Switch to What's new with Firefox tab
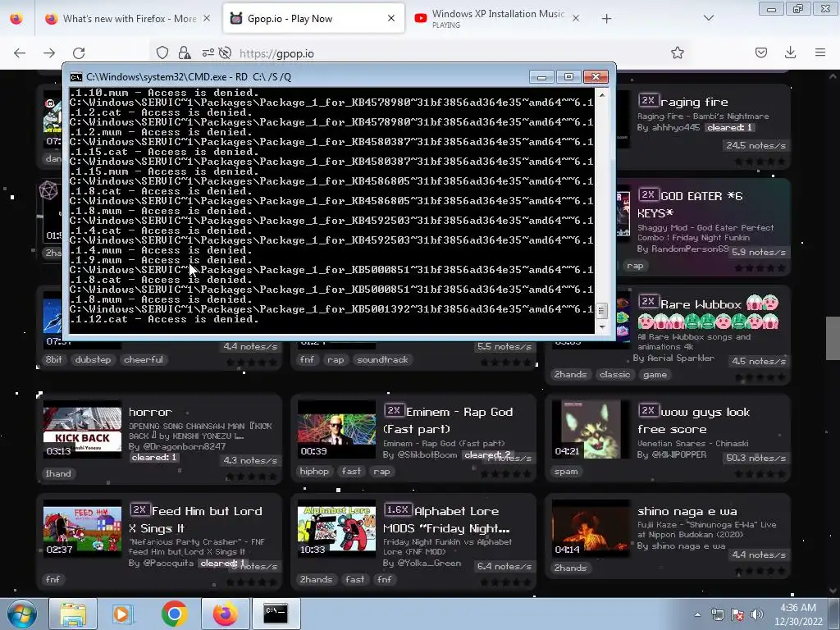840x630 pixels. (129, 19)
